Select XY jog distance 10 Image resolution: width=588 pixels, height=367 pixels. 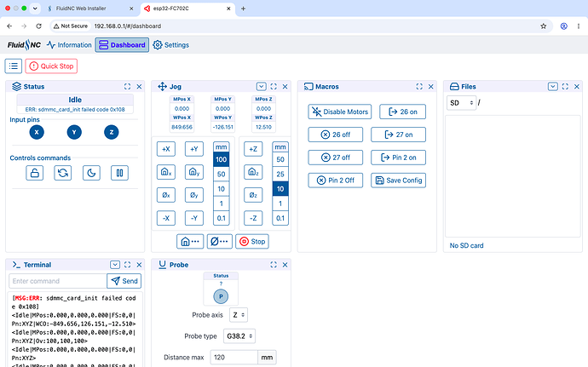tap(222, 189)
